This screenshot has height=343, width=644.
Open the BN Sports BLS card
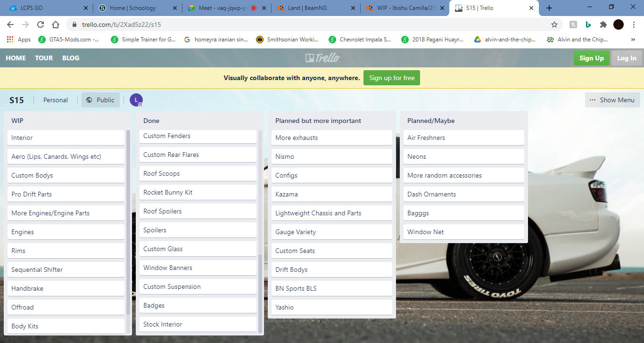tap(332, 288)
